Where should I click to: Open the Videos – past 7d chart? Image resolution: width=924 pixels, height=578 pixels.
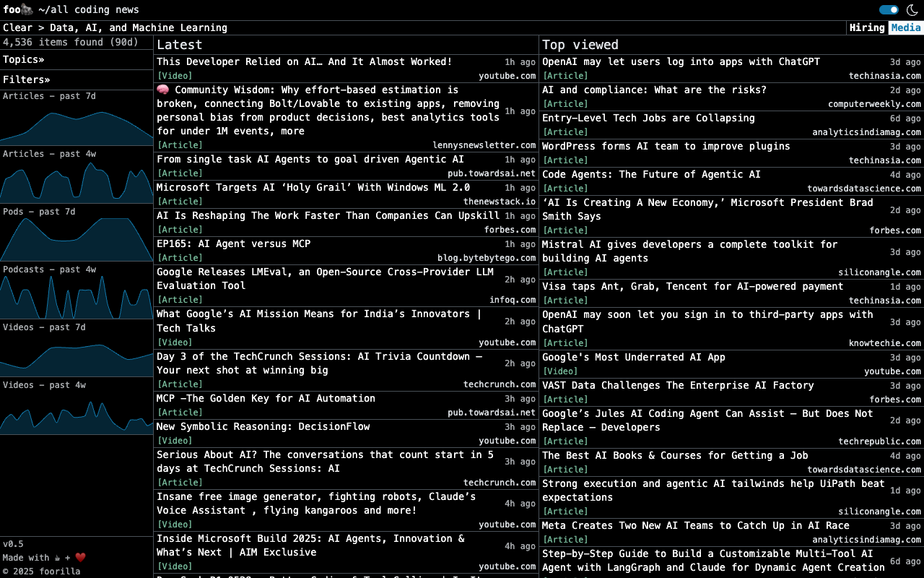[x=77, y=350]
